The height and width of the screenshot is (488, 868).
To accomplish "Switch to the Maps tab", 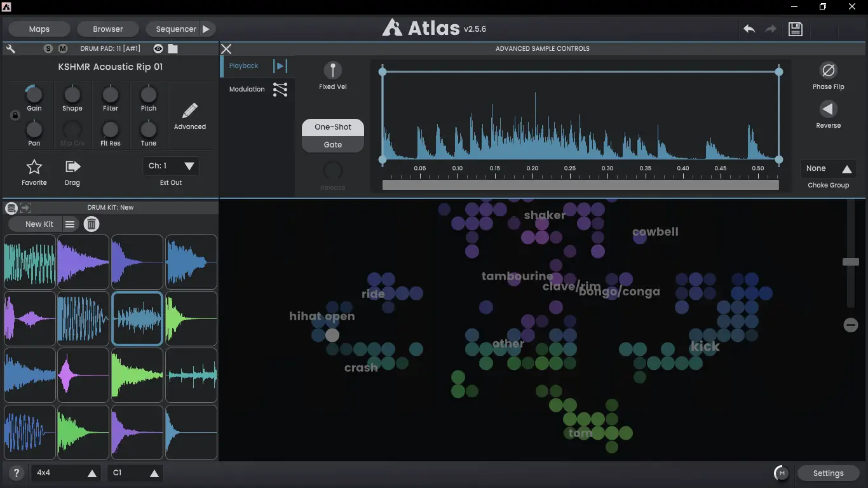I will pyautogui.click(x=39, y=29).
